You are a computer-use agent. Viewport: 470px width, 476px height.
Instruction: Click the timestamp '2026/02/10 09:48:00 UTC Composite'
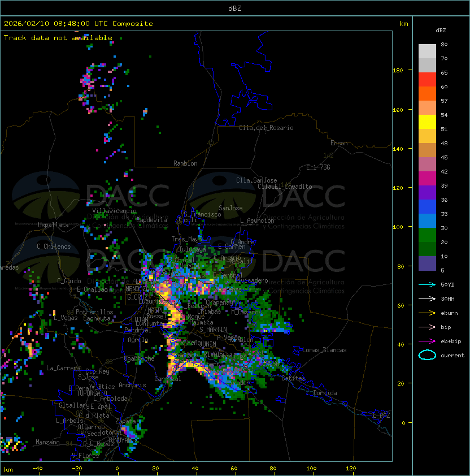(79, 24)
